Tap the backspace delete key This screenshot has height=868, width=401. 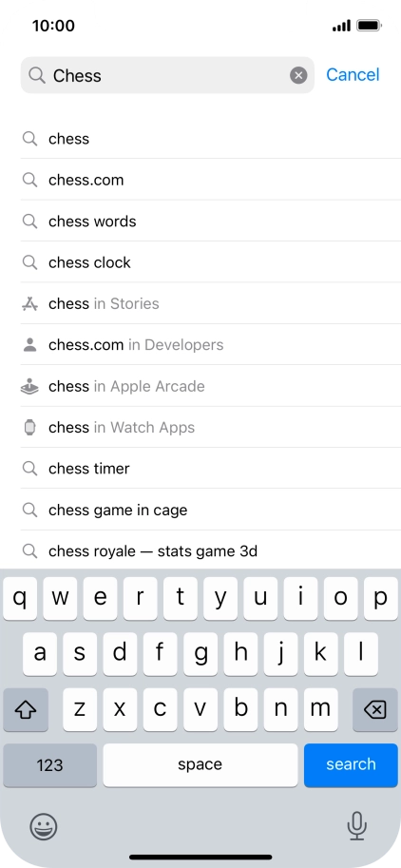click(375, 709)
